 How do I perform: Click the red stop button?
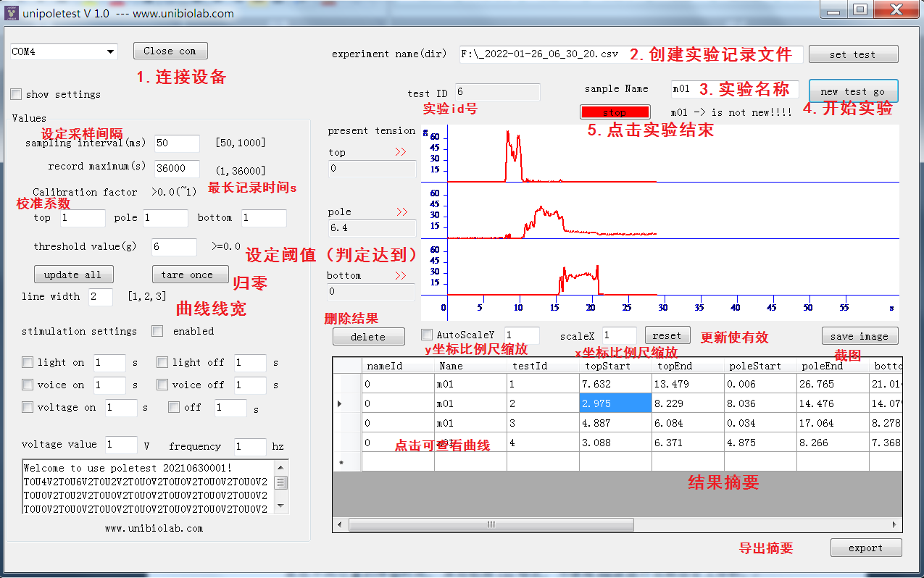[x=615, y=112]
